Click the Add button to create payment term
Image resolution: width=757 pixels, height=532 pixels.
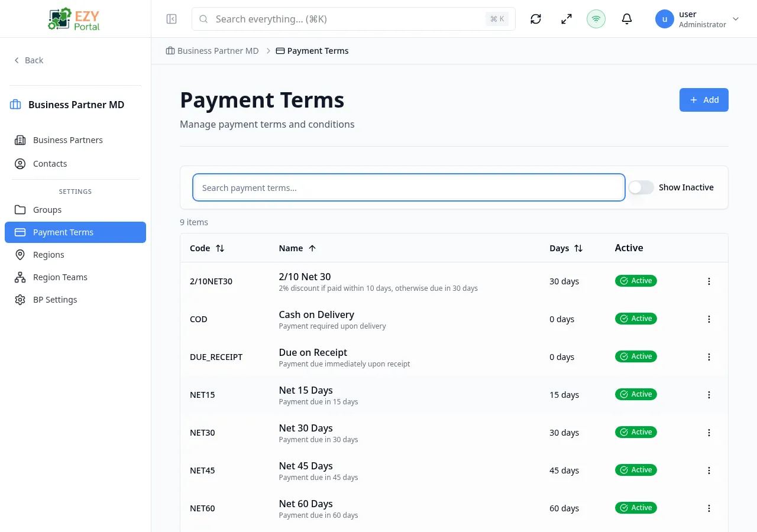(704, 100)
